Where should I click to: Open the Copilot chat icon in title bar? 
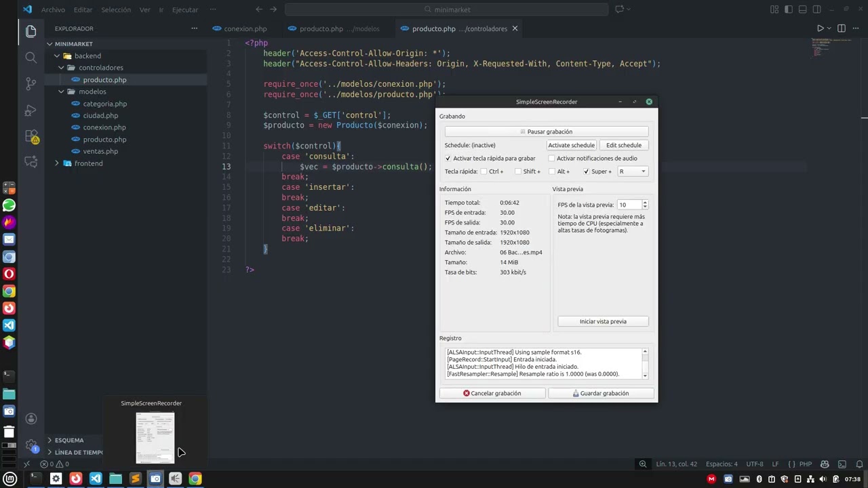coord(619,9)
